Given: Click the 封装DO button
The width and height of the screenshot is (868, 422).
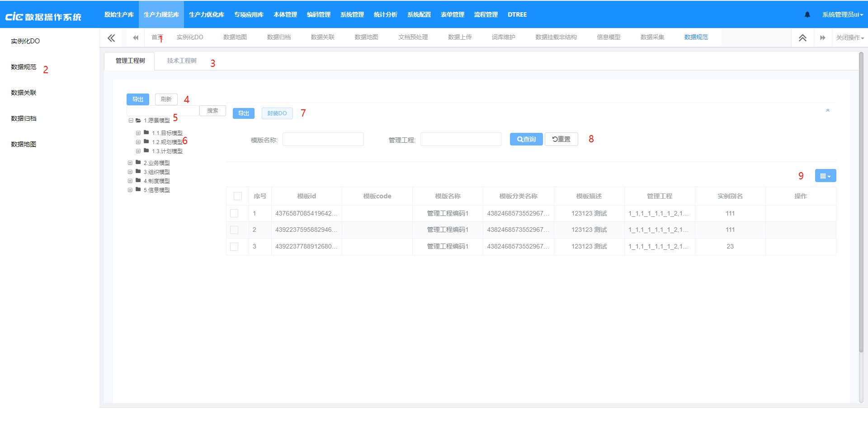Looking at the screenshot, I should tap(277, 113).
